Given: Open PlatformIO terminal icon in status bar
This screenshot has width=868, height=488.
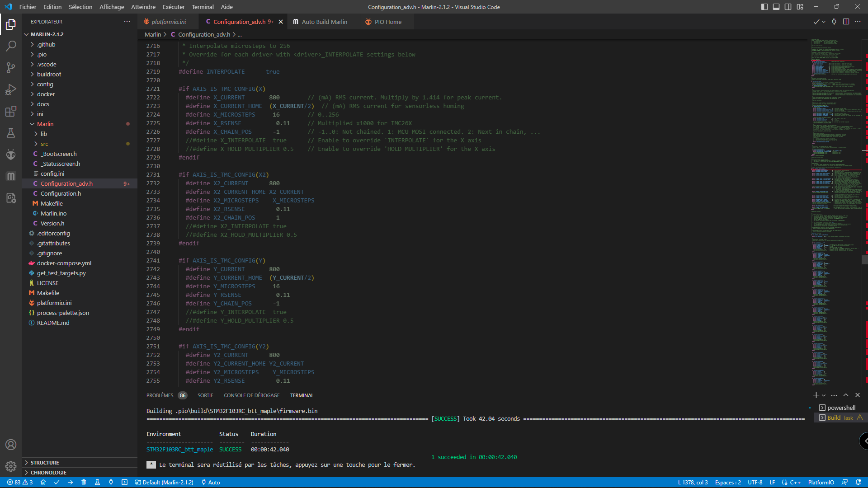Looking at the screenshot, I should 124,483.
